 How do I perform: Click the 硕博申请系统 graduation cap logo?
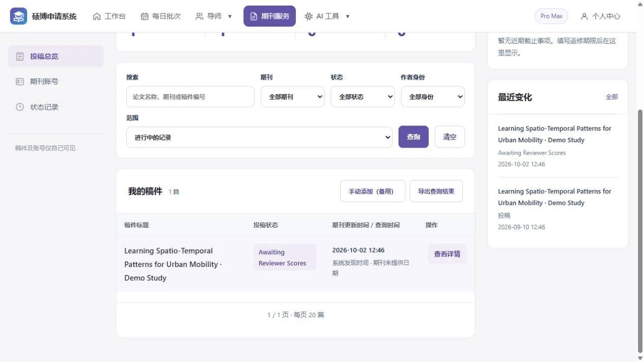pos(19,16)
